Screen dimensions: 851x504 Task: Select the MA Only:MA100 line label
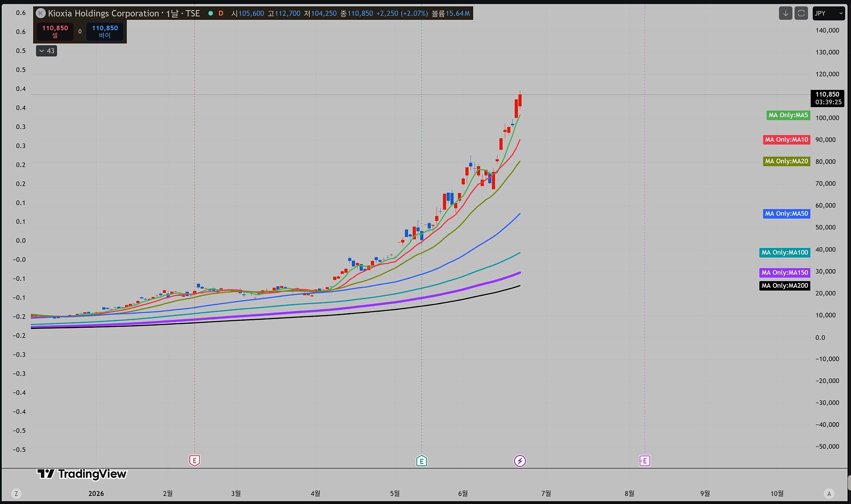tap(785, 252)
